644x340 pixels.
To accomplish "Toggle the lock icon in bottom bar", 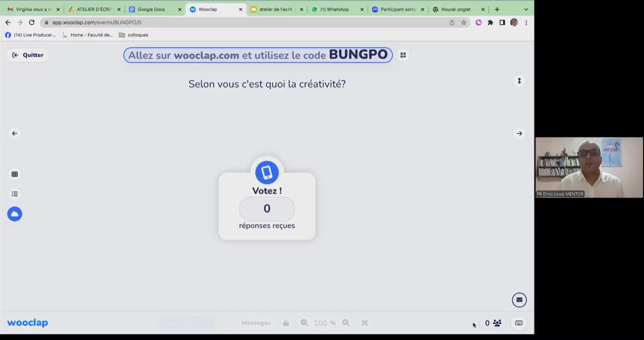I will click(286, 323).
